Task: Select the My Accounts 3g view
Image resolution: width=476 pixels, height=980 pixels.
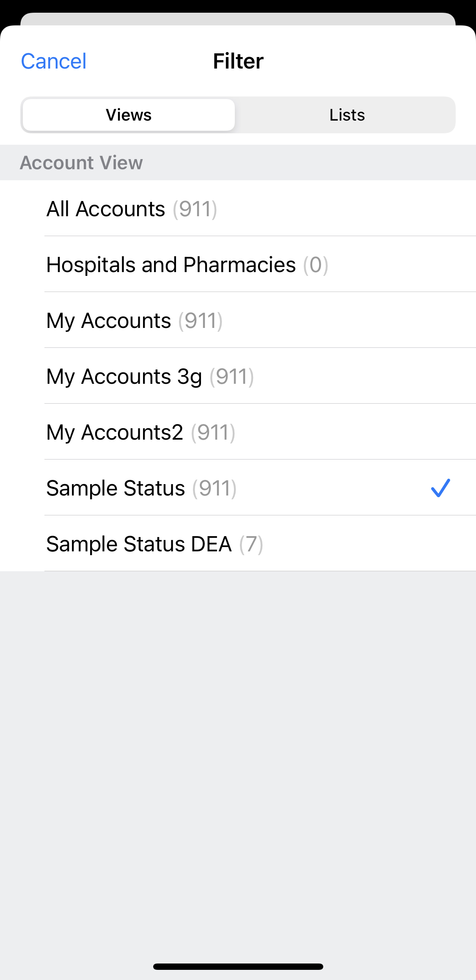Action: click(x=124, y=377)
